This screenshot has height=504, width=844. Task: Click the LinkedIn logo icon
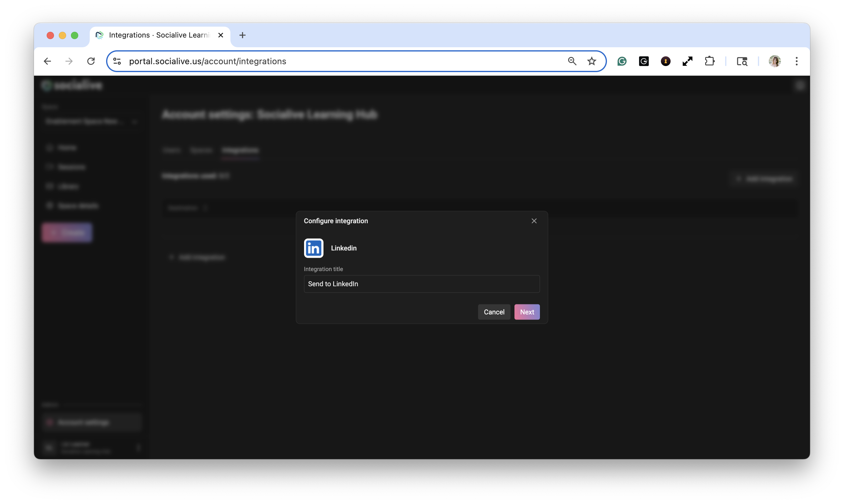(x=313, y=248)
